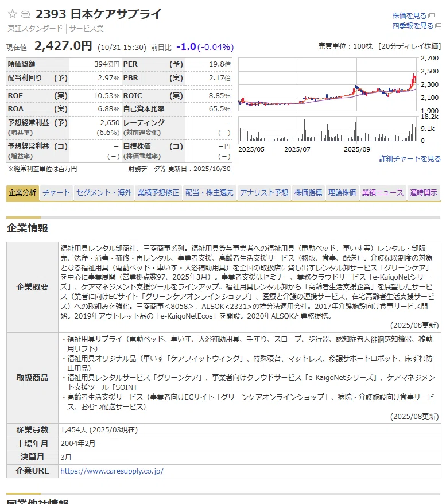Click the 企業URL row header
The width and height of the screenshot is (446, 504).
(x=32, y=471)
